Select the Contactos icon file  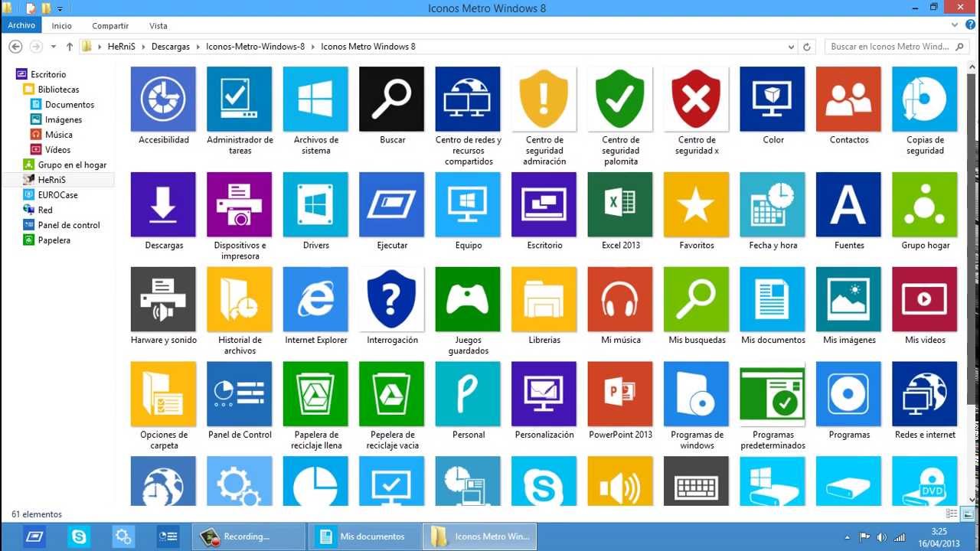click(x=849, y=99)
